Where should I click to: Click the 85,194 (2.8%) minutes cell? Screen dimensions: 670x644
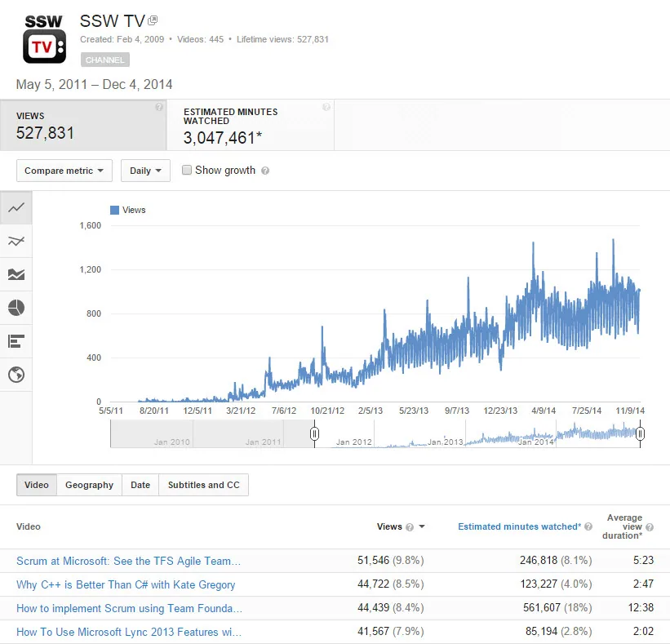click(558, 632)
